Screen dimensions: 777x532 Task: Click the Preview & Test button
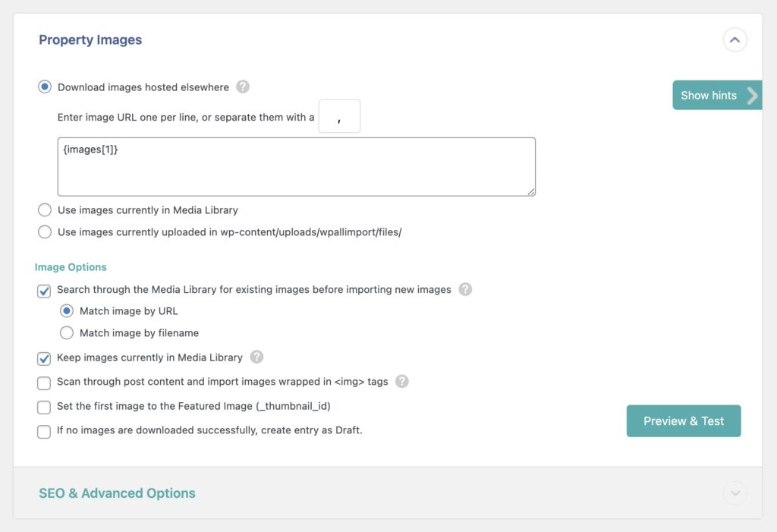tap(683, 420)
